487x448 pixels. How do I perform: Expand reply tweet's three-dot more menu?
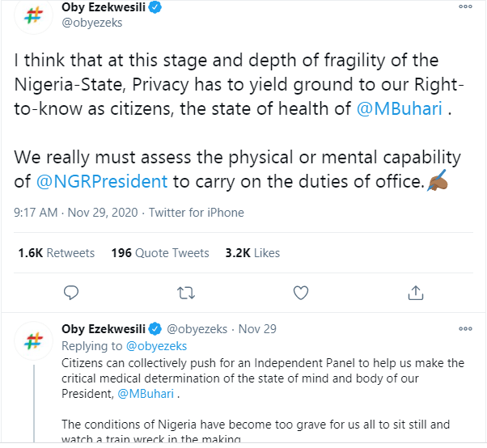[465, 329]
